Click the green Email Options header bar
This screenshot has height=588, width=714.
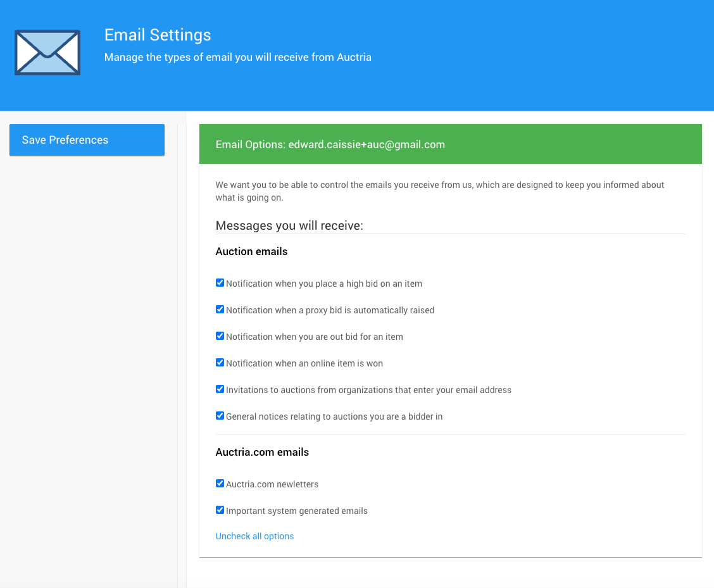tap(450, 144)
